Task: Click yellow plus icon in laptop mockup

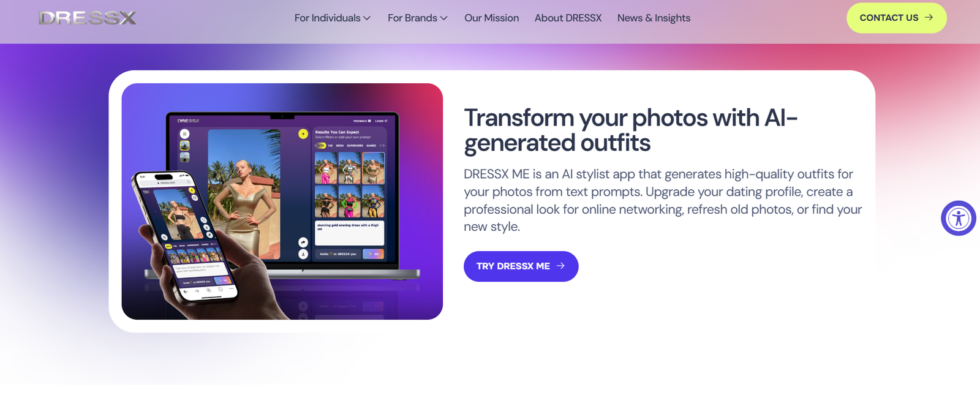Action: pyautogui.click(x=303, y=133)
